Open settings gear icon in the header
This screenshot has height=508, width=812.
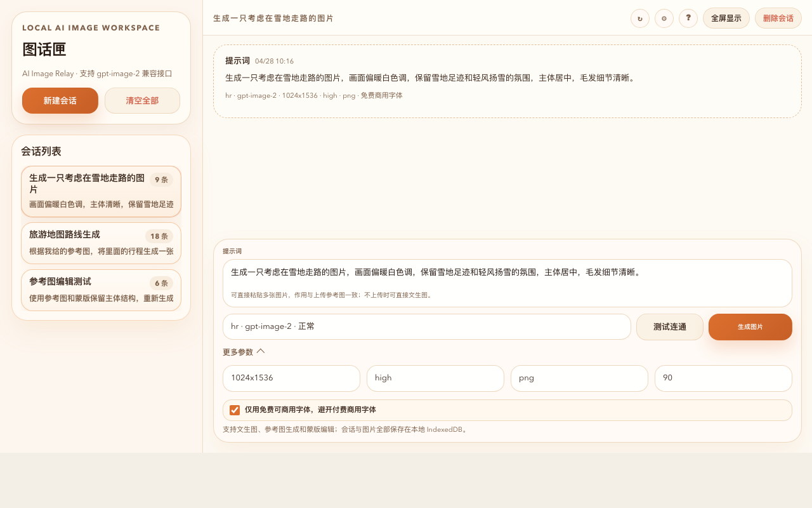[664, 18]
